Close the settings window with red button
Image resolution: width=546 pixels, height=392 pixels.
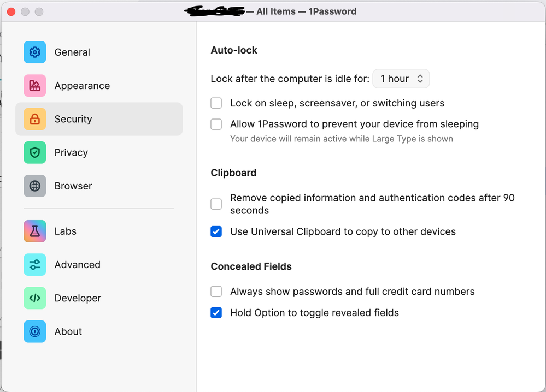(x=11, y=11)
